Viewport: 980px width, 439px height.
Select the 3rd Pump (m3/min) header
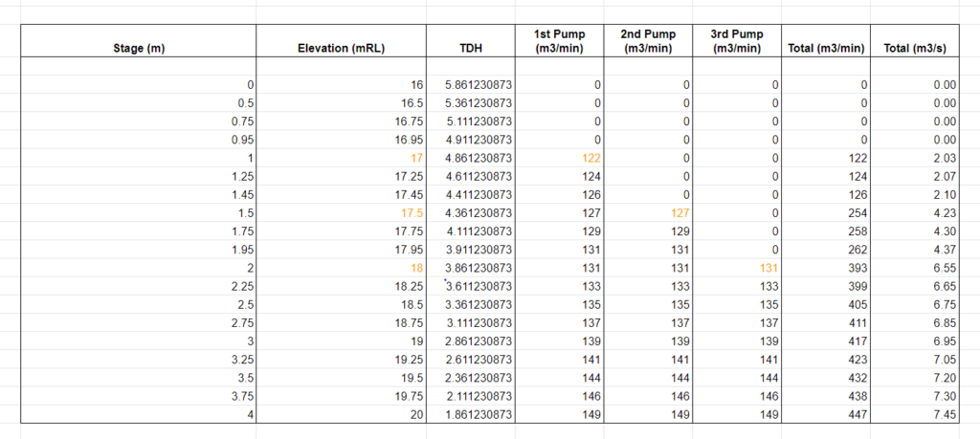(x=737, y=40)
